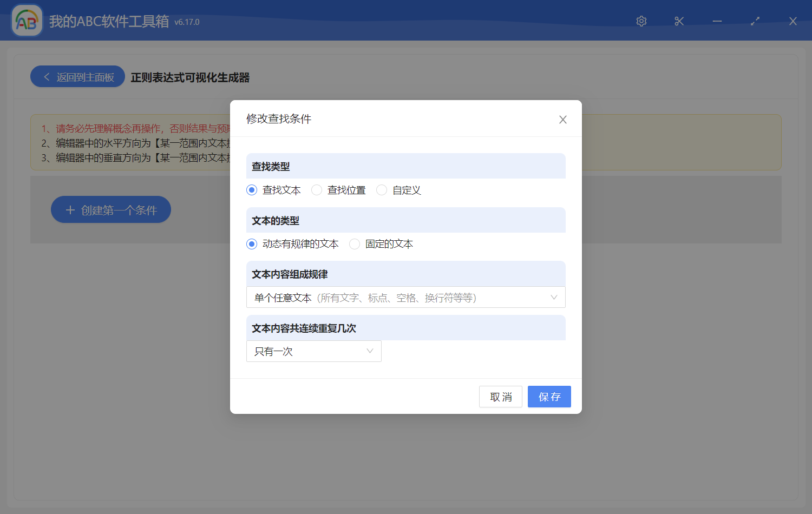Open the settings gear icon
The image size is (812, 514).
641,21
